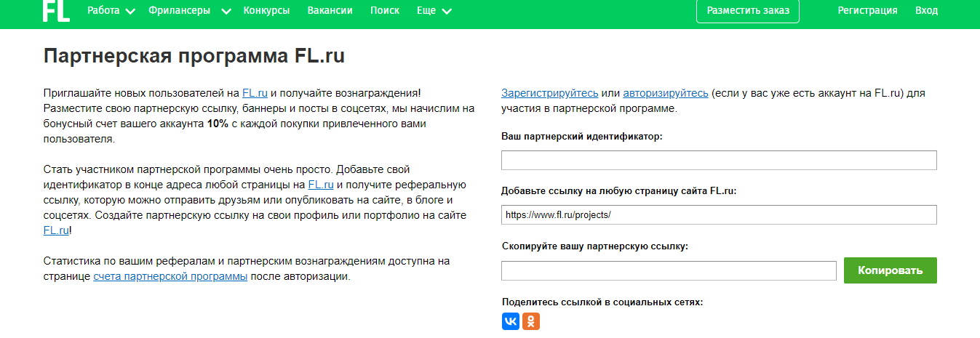
Task: Focus the партнерский идентификатор input field
Action: (719, 161)
